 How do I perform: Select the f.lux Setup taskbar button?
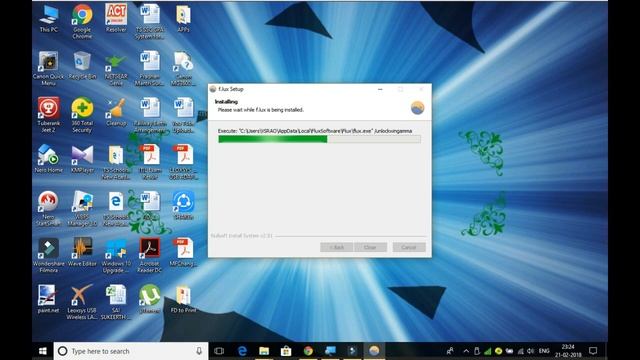click(x=374, y=351)
